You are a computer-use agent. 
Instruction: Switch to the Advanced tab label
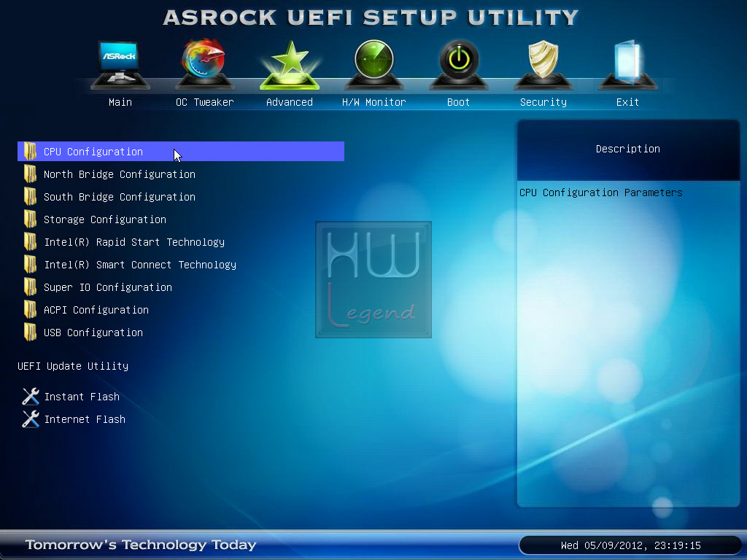tap(289, 102)
